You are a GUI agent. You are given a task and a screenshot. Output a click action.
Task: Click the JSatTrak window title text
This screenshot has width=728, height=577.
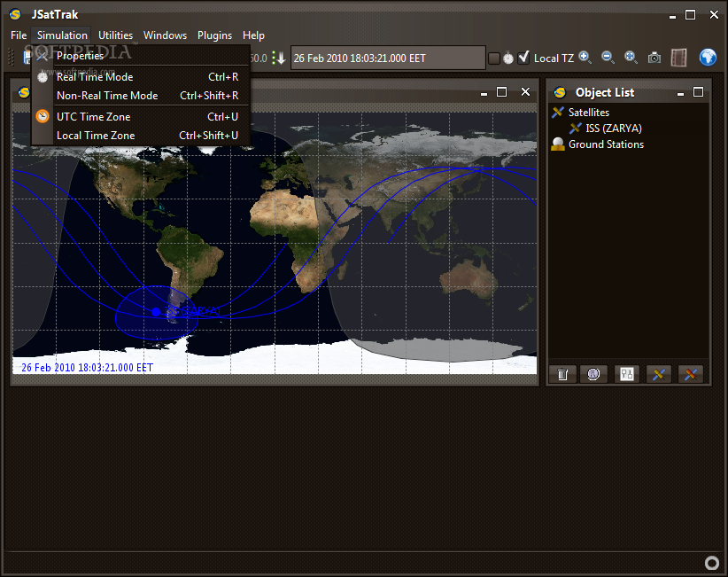[55, 15]
